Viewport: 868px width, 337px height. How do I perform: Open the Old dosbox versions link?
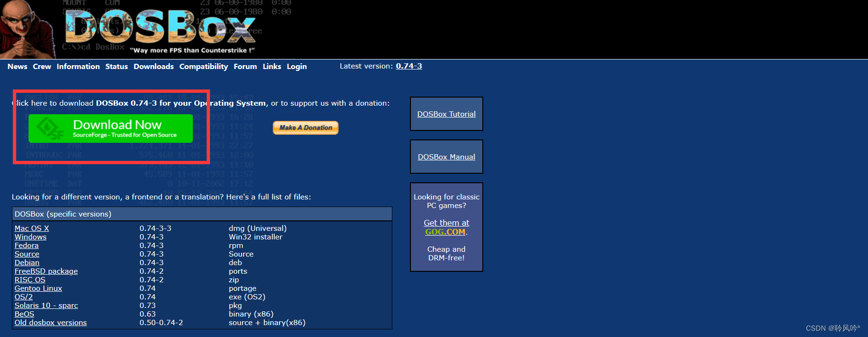tap(51, 323)
